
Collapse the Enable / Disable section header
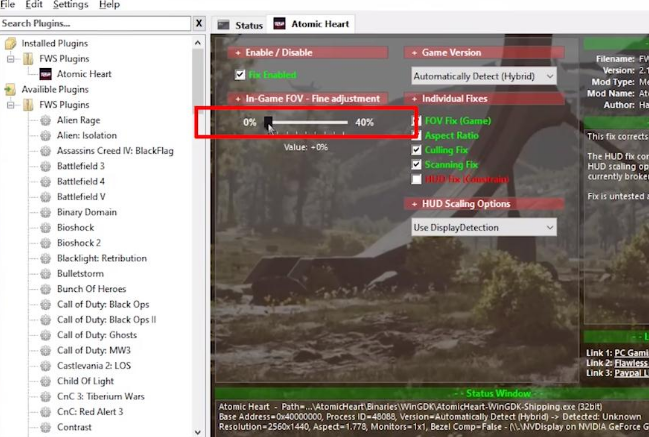tap(307, 53)
